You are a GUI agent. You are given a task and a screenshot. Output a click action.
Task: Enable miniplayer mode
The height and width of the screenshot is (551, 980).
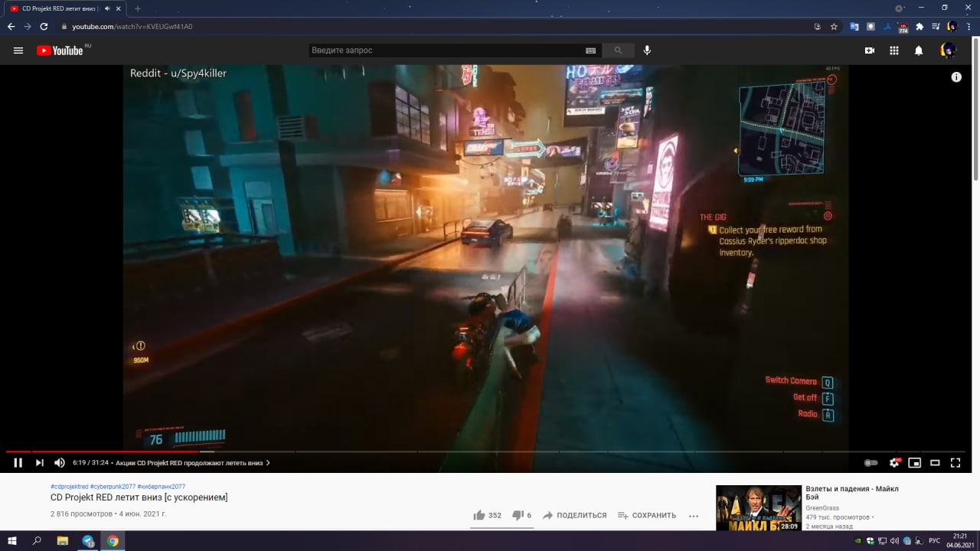click(914, 462)
